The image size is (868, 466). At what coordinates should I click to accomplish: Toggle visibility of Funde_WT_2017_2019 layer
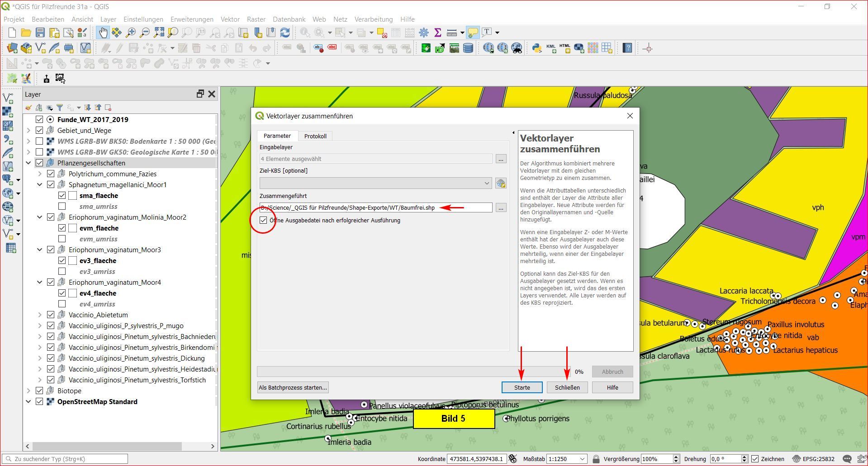(x=39, y=119)
